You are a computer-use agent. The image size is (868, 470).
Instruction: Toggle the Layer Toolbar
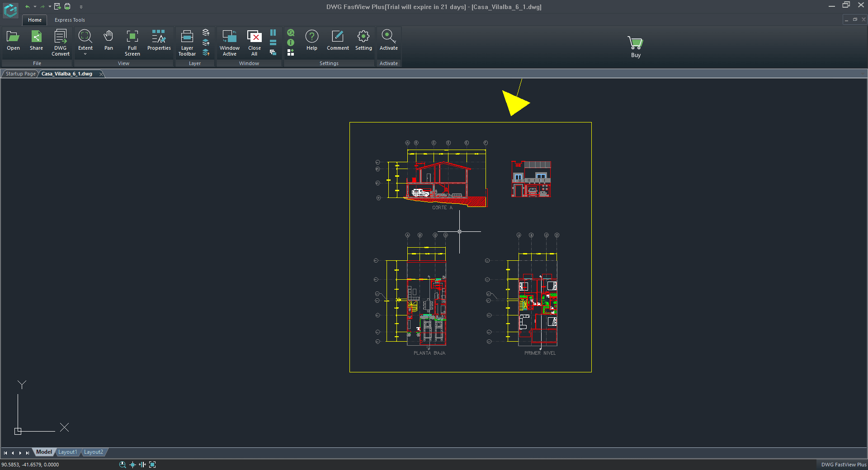(x=187, y=42)
